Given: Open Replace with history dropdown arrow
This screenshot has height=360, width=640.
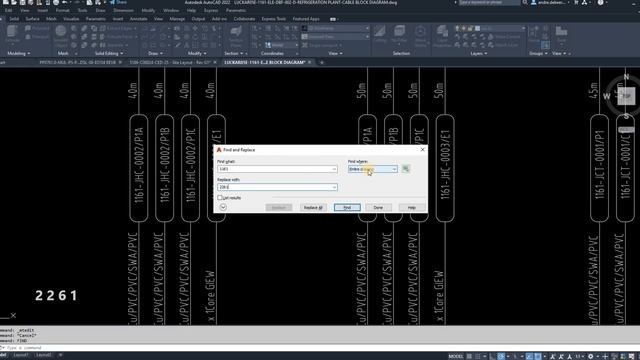Looking at the screenshot, I should pyautogui.click(x=334, y=187).
